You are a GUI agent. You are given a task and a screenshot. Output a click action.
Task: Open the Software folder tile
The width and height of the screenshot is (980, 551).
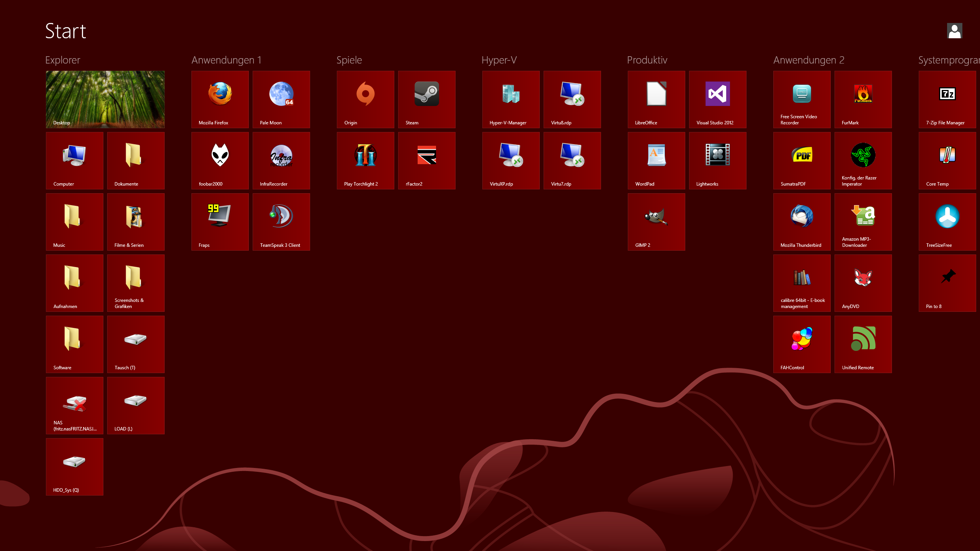[75, 344]
